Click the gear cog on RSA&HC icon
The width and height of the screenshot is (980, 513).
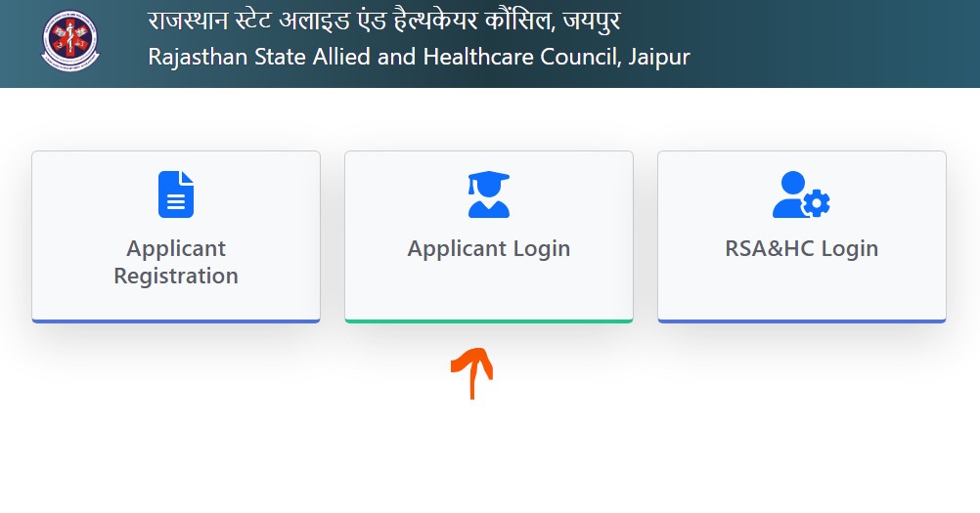point(817,203)
